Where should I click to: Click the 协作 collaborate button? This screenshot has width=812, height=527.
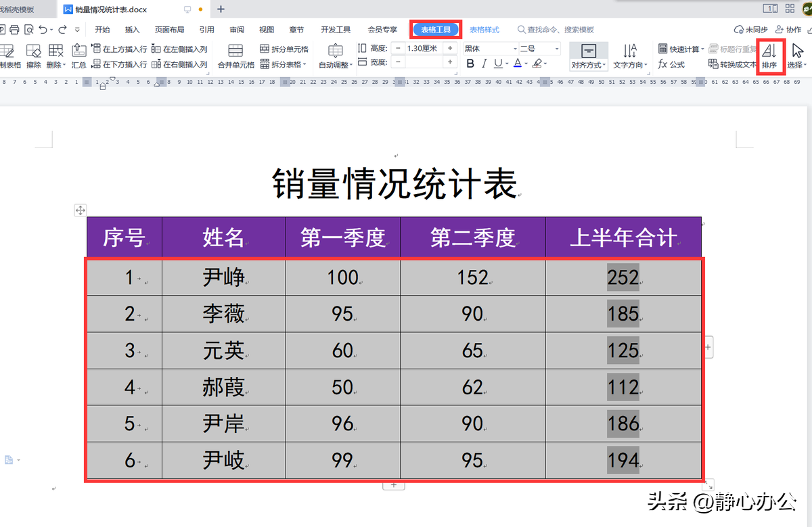[788, 30]
